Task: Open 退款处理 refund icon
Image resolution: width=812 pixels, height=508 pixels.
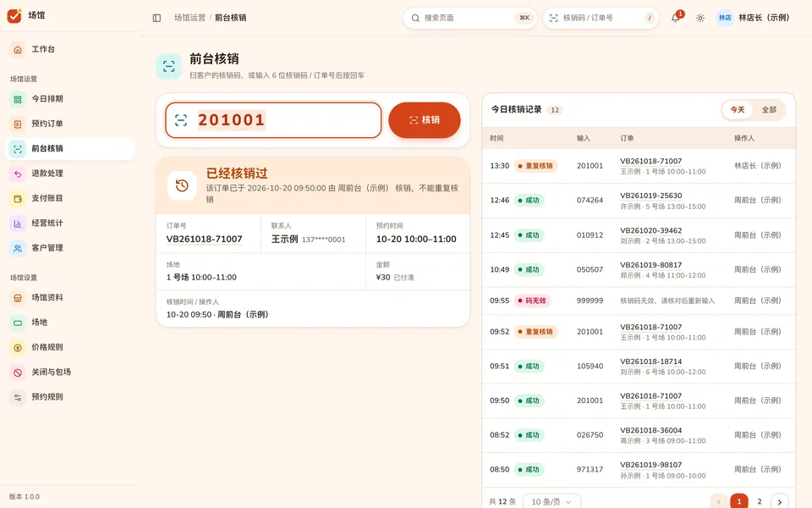Action: click(18, 174)
